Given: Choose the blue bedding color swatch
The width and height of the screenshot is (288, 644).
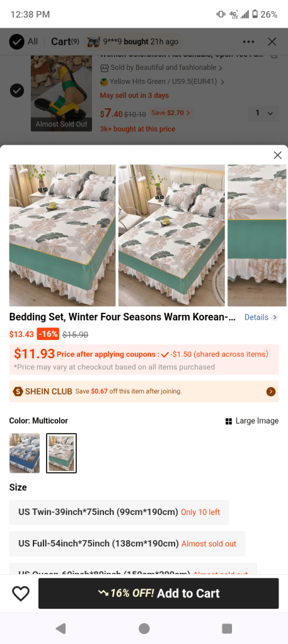Looking at the screenshot, I should 25,453.
